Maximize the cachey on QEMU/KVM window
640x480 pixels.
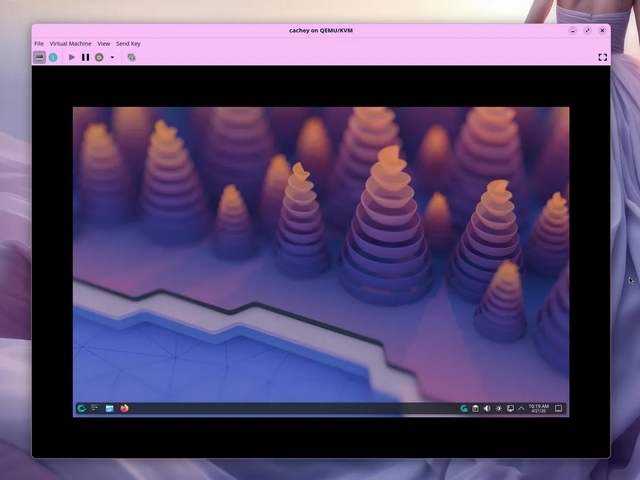[587, 31]
